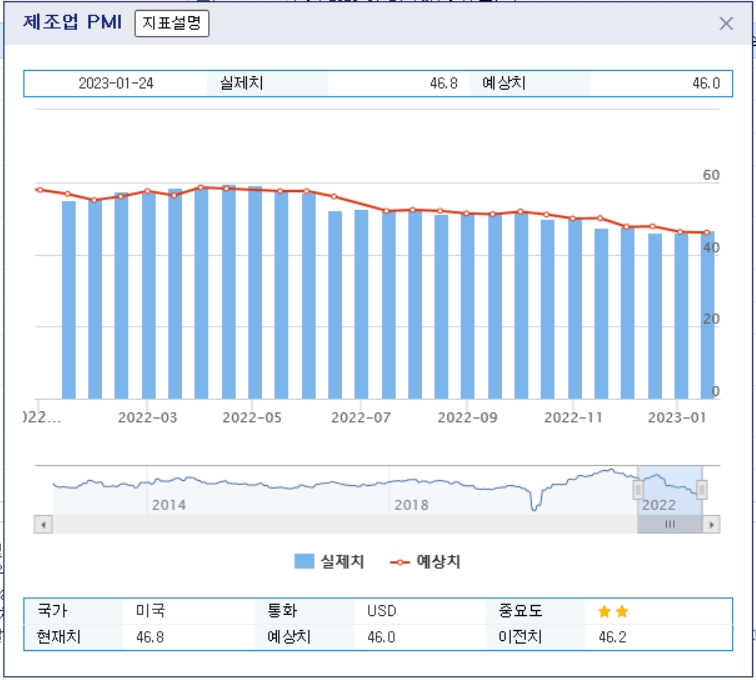Click the 2022-11 x-axis label
This screenshot has width=756, height=680.
pos(573,417)
